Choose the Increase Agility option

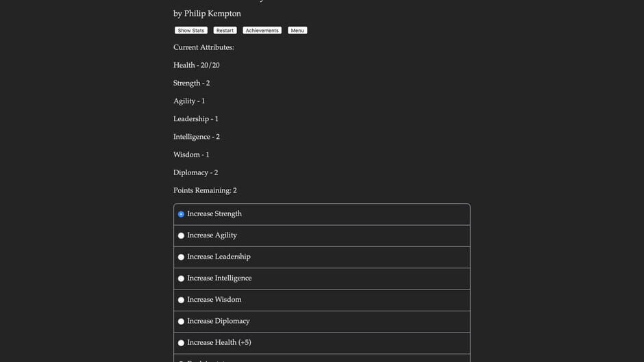pyautogui.click(x=182, y=235)
